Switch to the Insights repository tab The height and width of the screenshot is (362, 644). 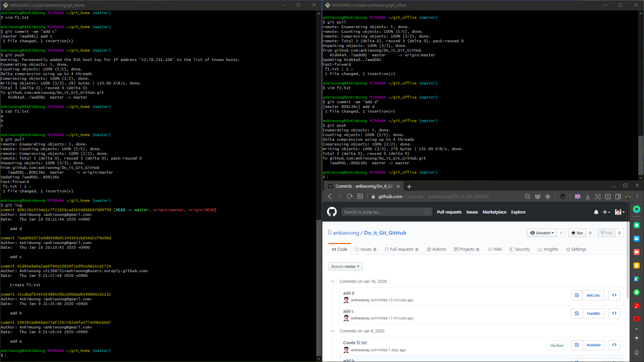[548, 249]
